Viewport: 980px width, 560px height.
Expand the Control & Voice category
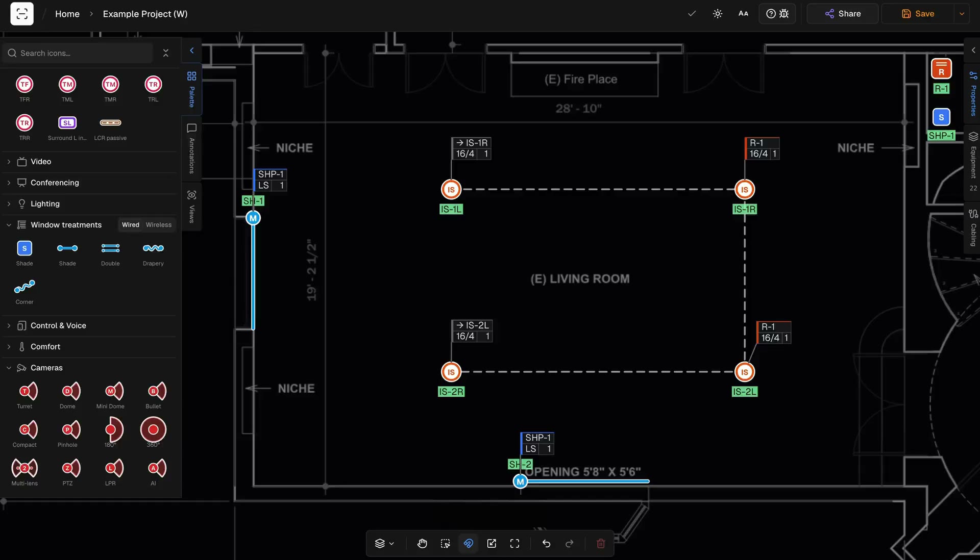click(x=89, y=325)
